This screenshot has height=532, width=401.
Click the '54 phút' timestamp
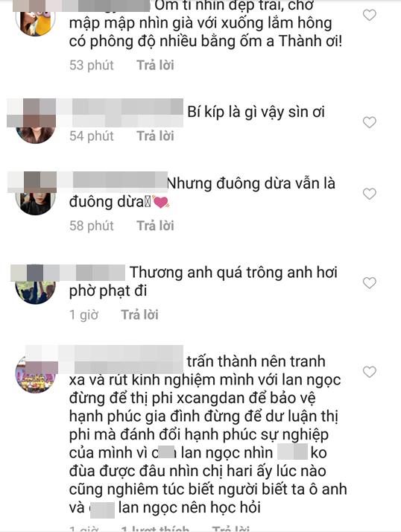[92, 136]
